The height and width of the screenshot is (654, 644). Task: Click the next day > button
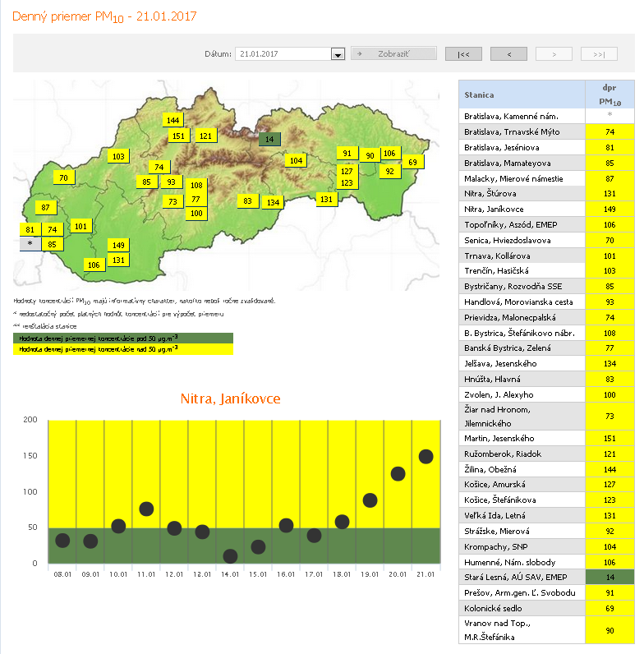point(554,54)
